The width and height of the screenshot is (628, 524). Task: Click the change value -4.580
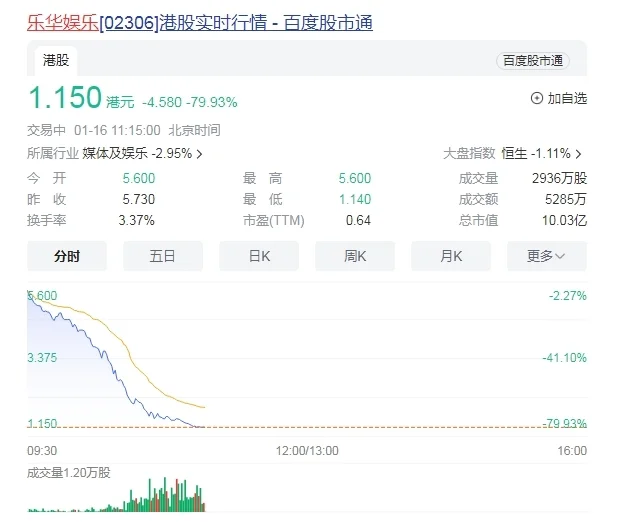162,103
